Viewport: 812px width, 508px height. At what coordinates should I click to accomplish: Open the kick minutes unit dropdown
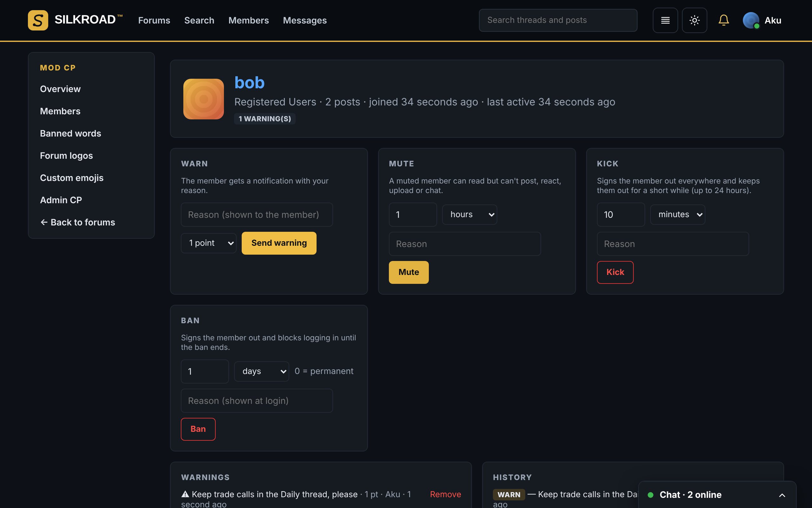678,214
